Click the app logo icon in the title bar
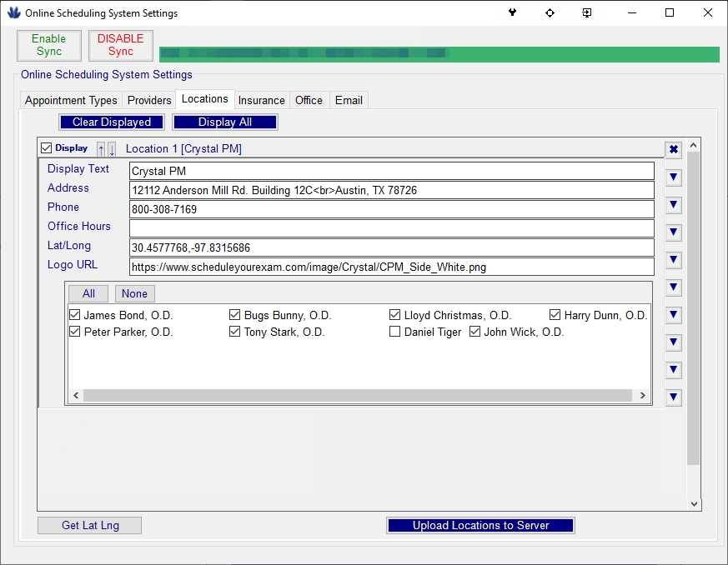728x565 pixels. point(13,13)
